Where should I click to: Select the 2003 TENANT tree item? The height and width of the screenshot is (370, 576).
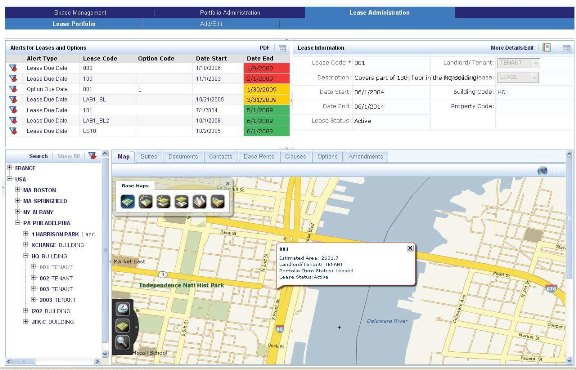[x=57, y=300]
